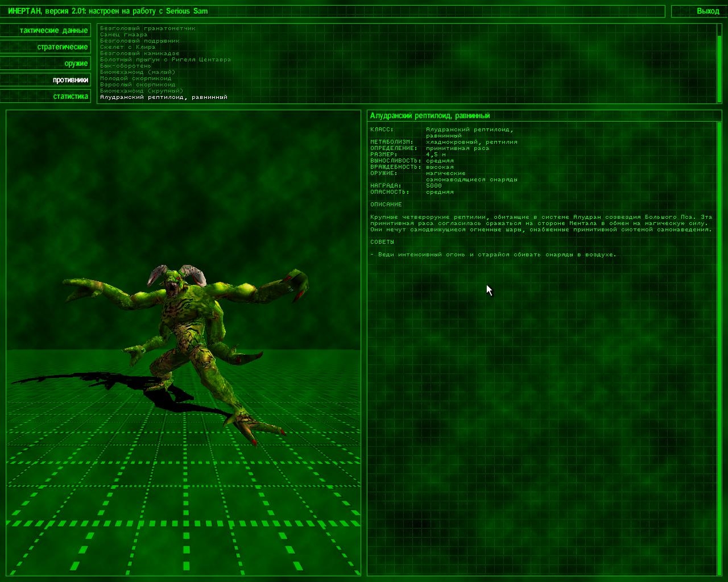Select Болотный прыгун с Ригеля Центавра
The width and height of the screenshot is (728, 582).
166,59
